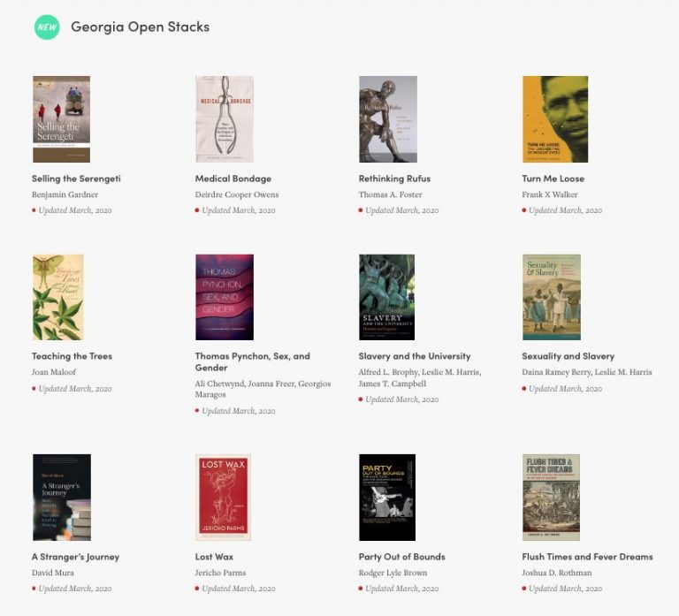Screen dimensions: 679x616
Task: Open Selling the Serengeti book cover
Action: click(x=61, y=119)
